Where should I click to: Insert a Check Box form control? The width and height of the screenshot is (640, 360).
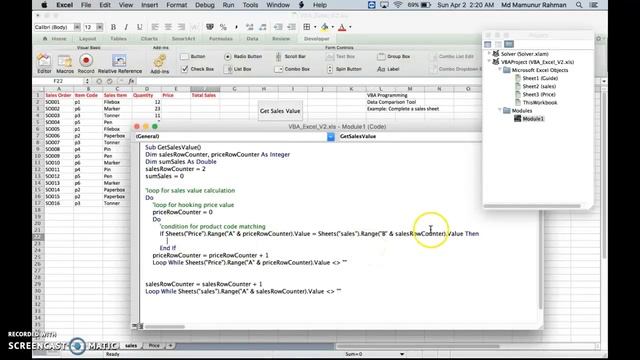pyautogui.click(x=198, y=69)
